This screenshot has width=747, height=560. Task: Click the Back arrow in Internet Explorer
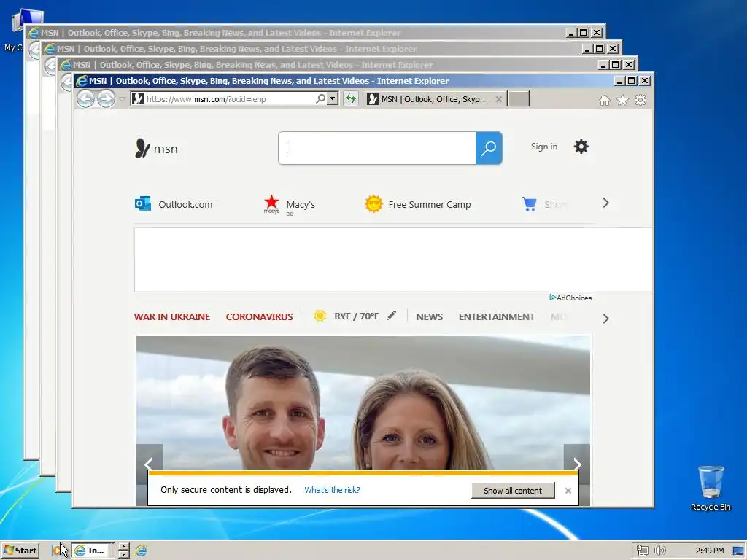(86, 99)
